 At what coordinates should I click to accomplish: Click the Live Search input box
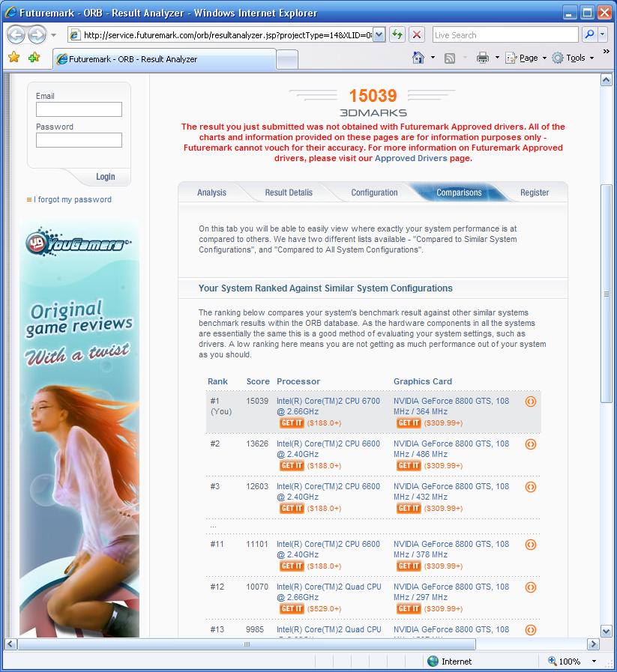(505, 35)
